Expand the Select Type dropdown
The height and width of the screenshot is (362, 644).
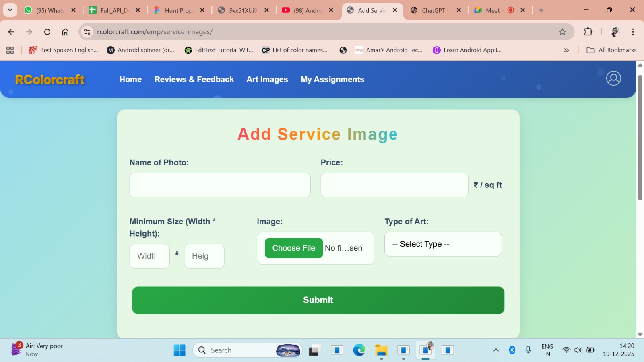(443, 244)
